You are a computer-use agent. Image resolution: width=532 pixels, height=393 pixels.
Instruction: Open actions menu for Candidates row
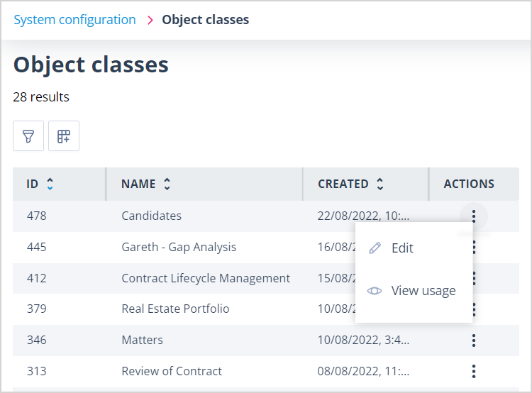point(474,216)
